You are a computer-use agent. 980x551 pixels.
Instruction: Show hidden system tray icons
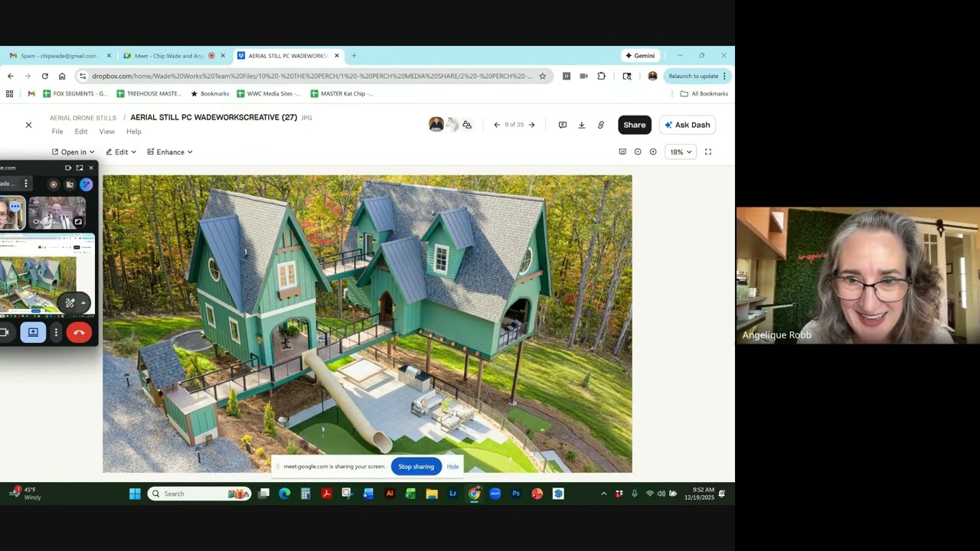pyautogui.click(x=603, y=494)
